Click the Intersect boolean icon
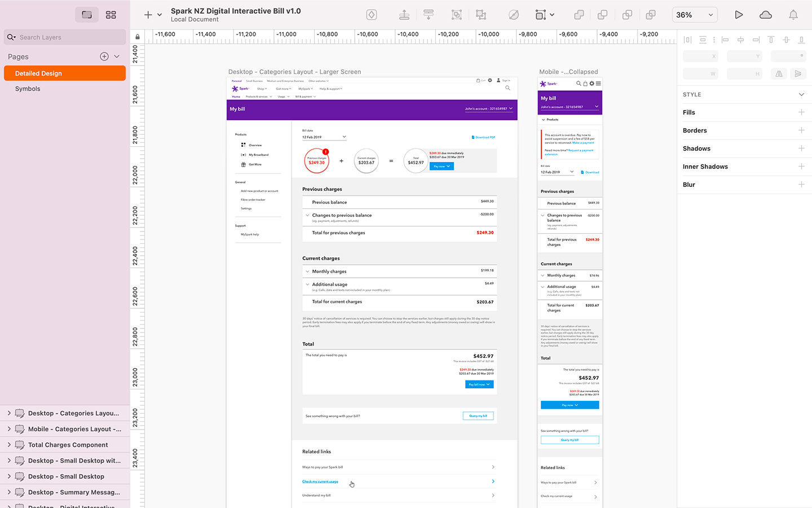This screenshot has width=812, height=508. pos(627,15)
